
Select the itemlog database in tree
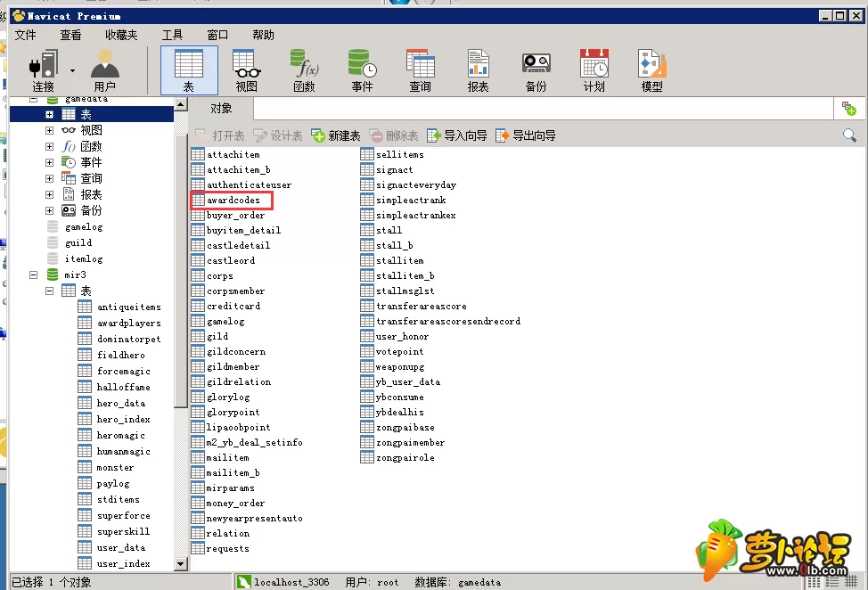84,258
